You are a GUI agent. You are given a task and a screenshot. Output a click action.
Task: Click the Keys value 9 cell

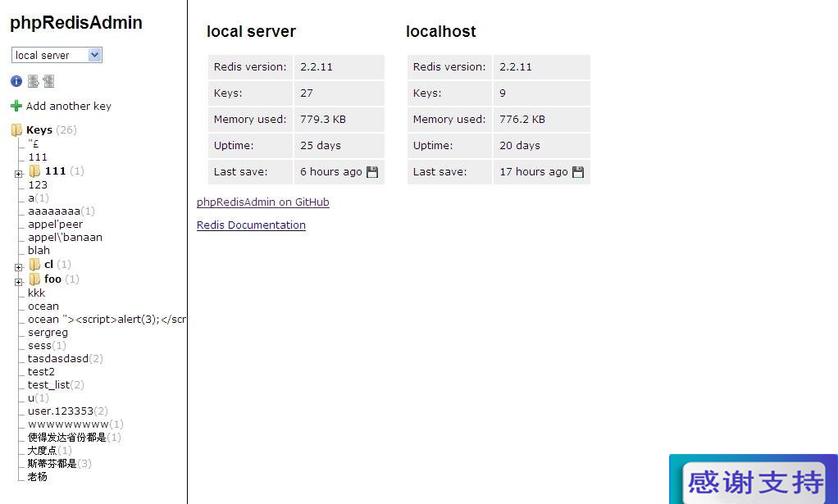point(541,93)
